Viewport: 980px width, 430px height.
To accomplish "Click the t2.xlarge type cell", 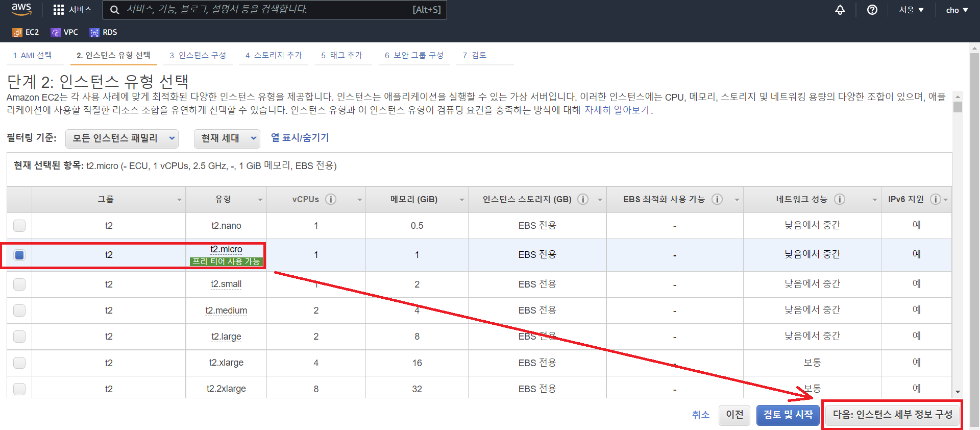I will (226, 363).
